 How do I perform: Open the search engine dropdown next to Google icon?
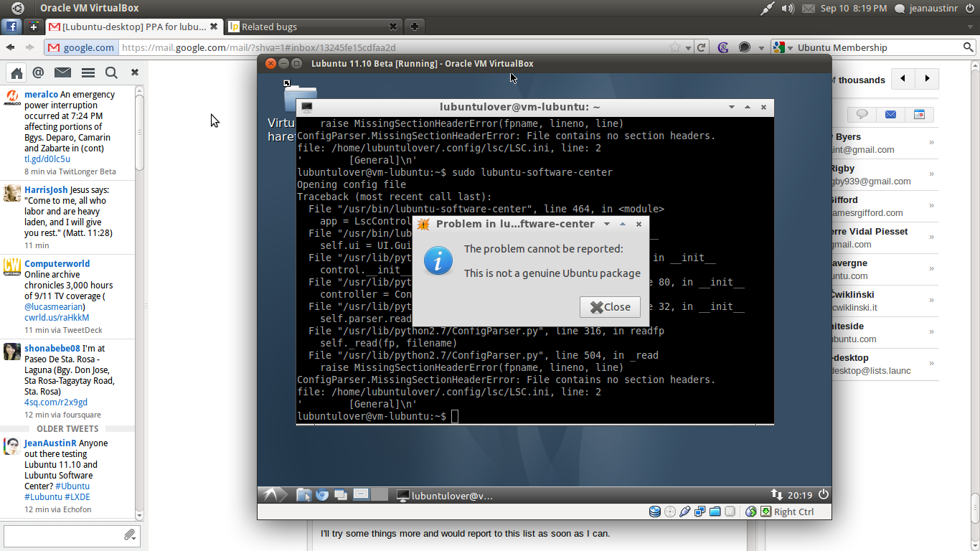tap(790, 48)
